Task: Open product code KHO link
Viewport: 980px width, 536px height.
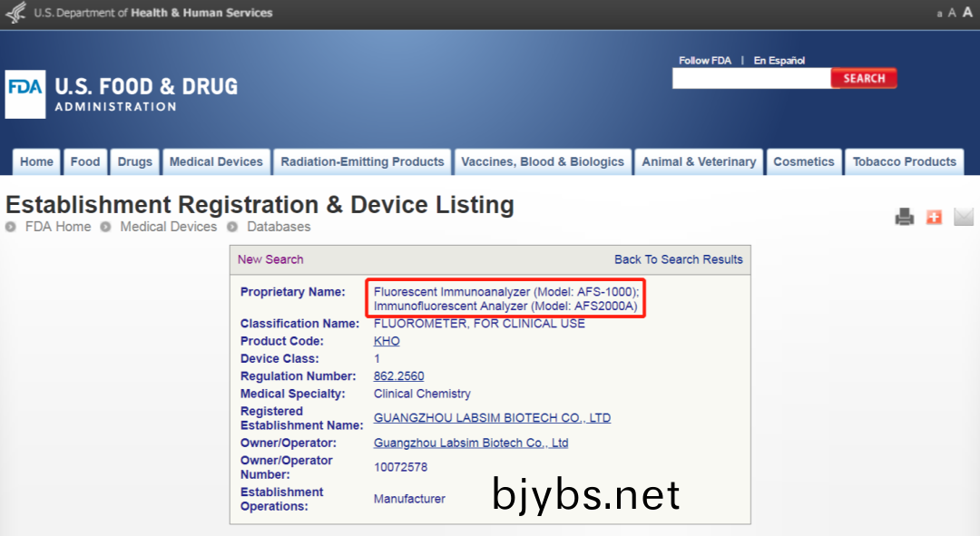Action: click(x=387, y=341)
